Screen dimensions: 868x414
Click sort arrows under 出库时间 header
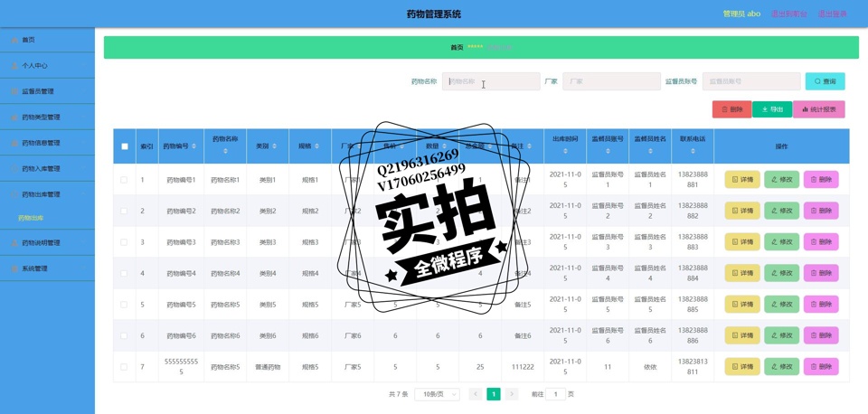tap(565, 152)
